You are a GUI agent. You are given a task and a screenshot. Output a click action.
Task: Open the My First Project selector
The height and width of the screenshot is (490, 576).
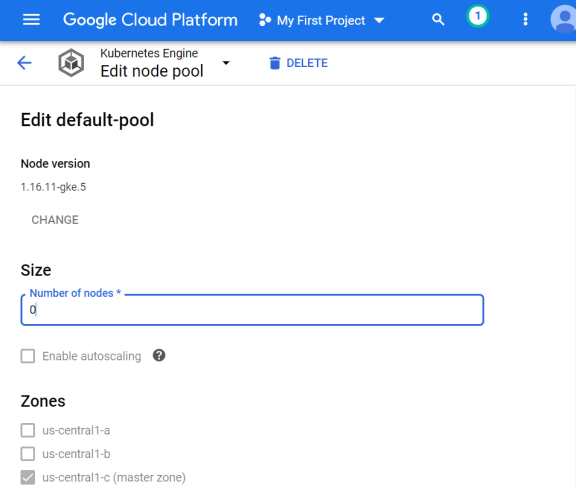(x=321, y=20)
